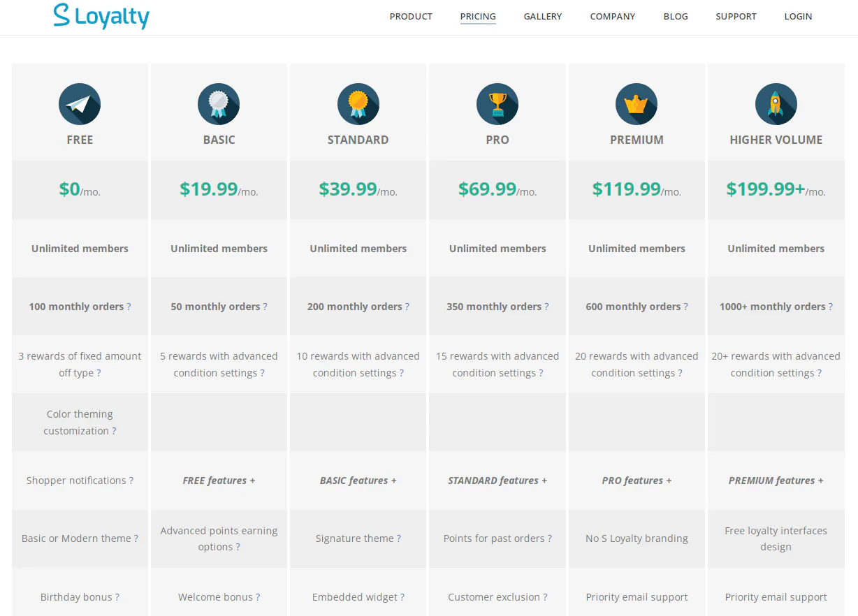858x616 pixels.
Task: Click the S Loyalty logo
Action: point(101,16)
